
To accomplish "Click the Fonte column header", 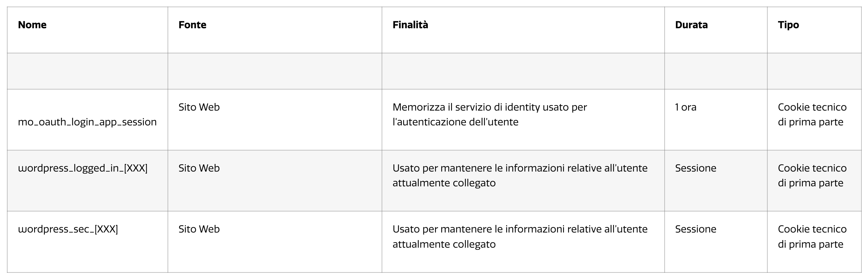I will click(x=192, y=25).
